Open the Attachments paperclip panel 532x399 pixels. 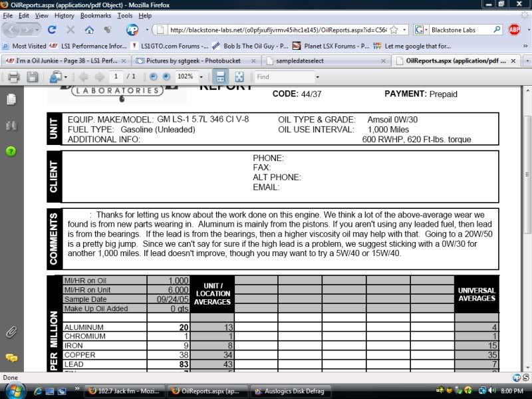(x=11, y=332)
